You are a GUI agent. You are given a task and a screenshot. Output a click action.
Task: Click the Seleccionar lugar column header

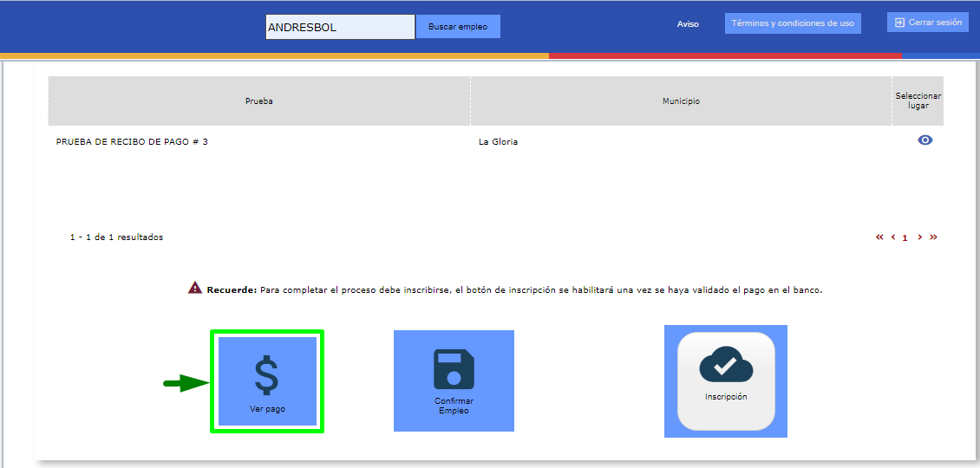(918, 101)
